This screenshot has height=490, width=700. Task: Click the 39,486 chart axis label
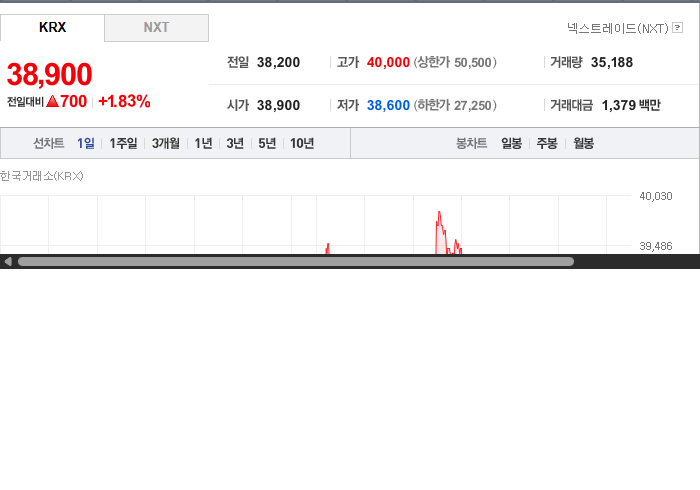[x=655, y=246]
